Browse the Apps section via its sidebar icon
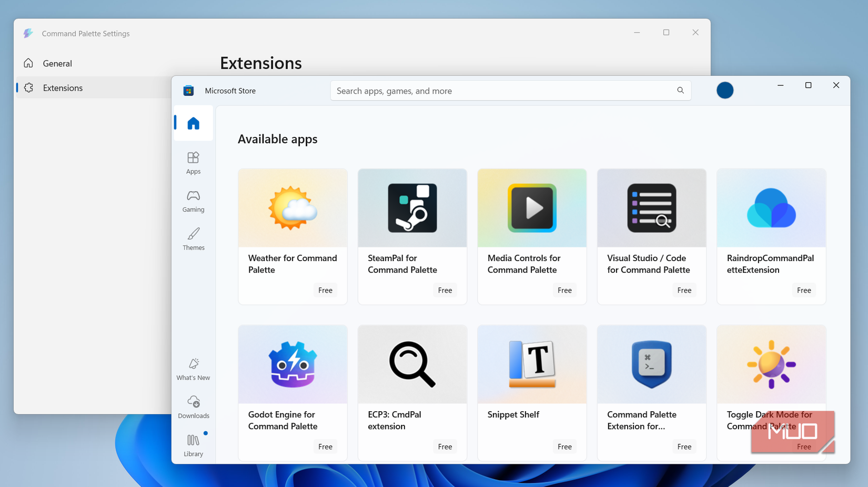 click(x=193, y=162)
